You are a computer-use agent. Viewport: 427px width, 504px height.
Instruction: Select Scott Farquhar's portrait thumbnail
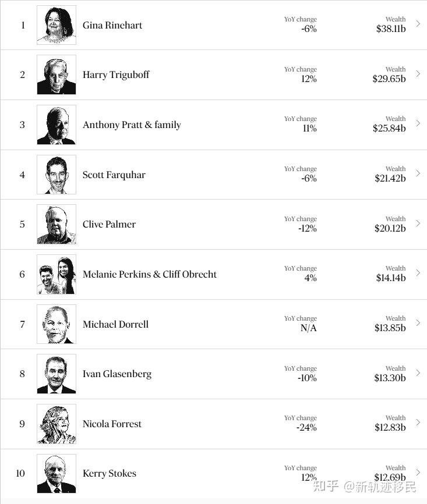[57, 175]
